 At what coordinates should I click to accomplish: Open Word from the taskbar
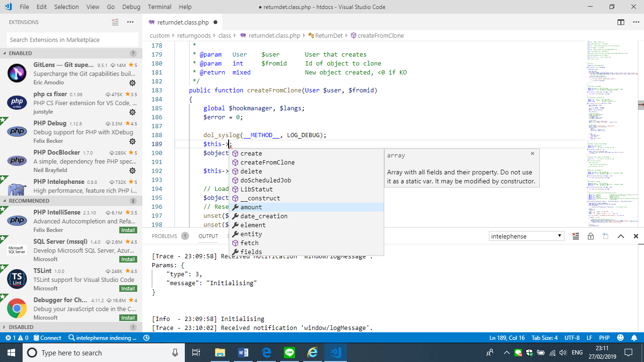pos(243,353)
